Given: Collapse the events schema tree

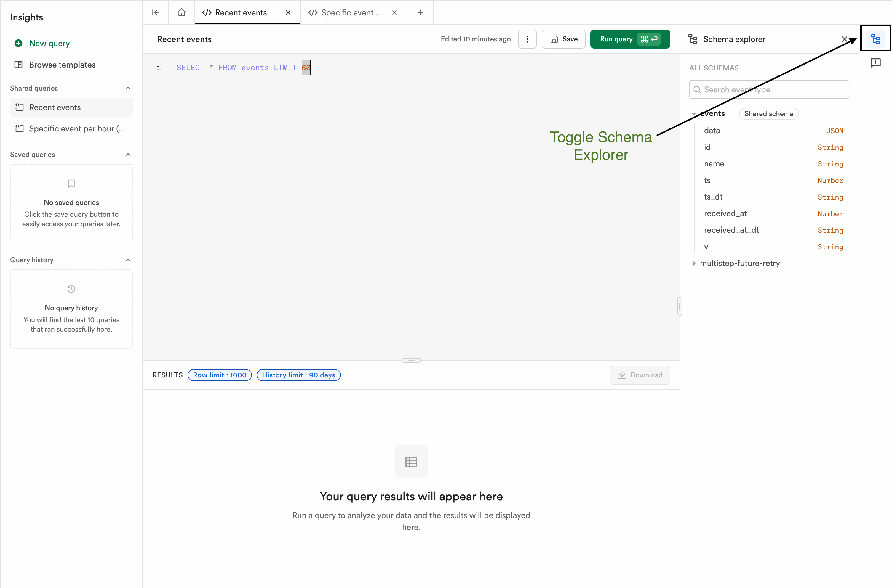Looking at the screenshot, I should pos(694,114).
